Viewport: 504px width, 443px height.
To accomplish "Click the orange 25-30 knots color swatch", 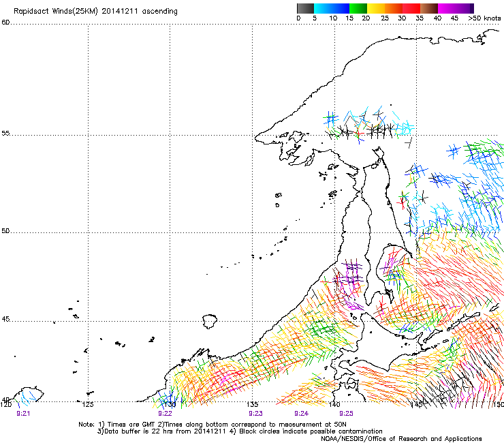I will [x=394, y=8].
